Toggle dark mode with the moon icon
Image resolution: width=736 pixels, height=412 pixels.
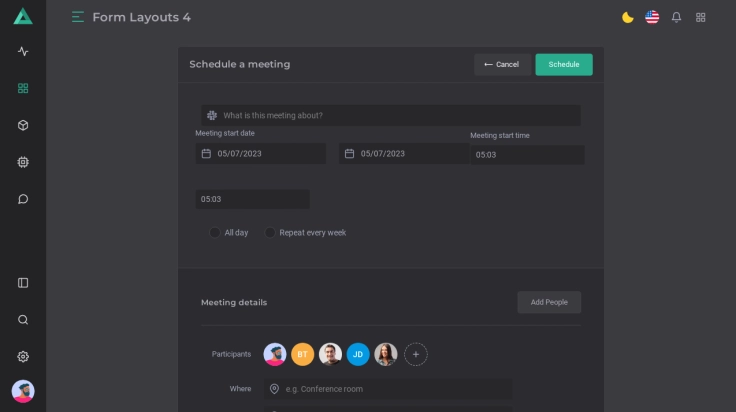(x=628, y=17)
